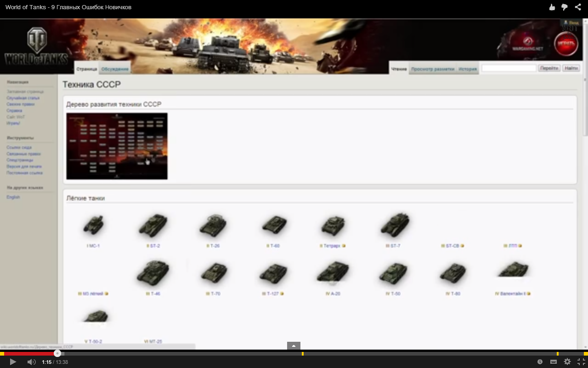
Task: Focus the wiki search input field
Action: tap(509, 68)
